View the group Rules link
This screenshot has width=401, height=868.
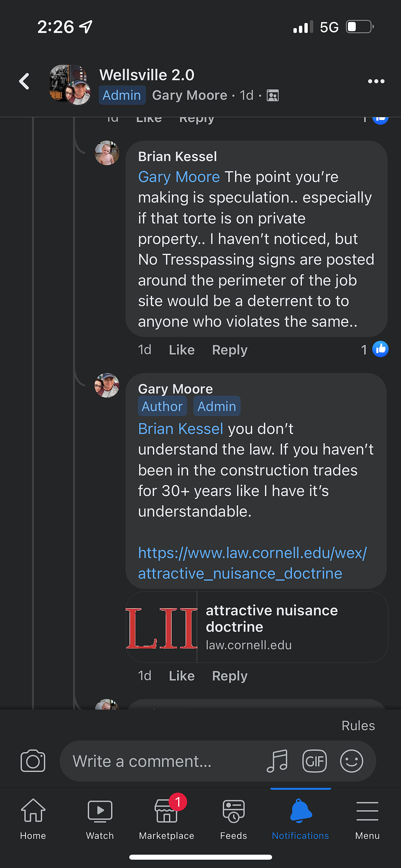[358, 725]
